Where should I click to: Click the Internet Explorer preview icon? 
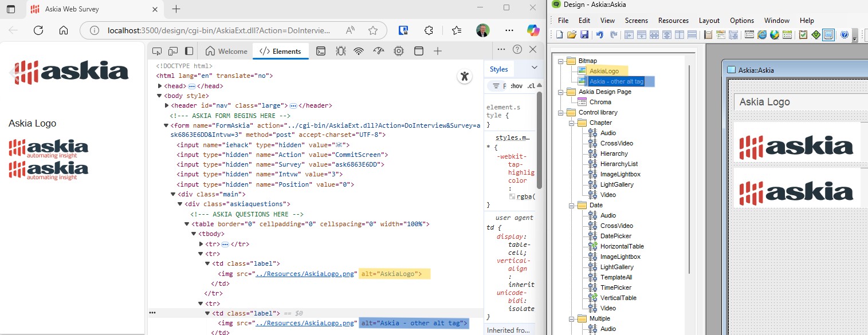tap(762, 35)
